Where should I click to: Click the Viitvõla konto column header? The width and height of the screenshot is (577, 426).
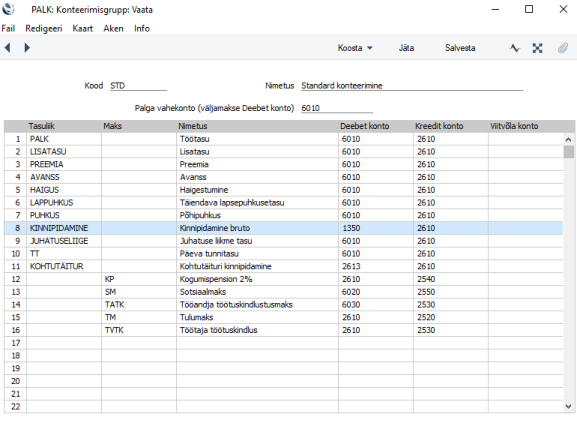click(x=514, y=126)
